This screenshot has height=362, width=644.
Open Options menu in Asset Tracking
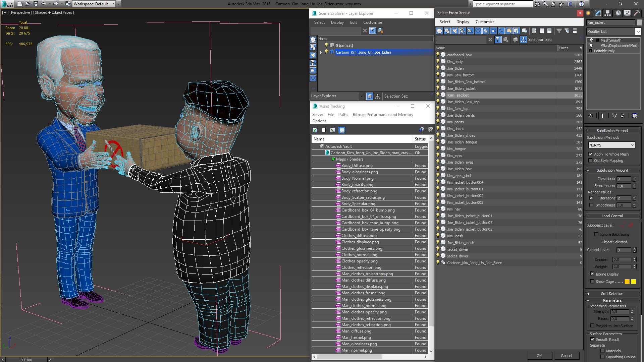(319, 121)
